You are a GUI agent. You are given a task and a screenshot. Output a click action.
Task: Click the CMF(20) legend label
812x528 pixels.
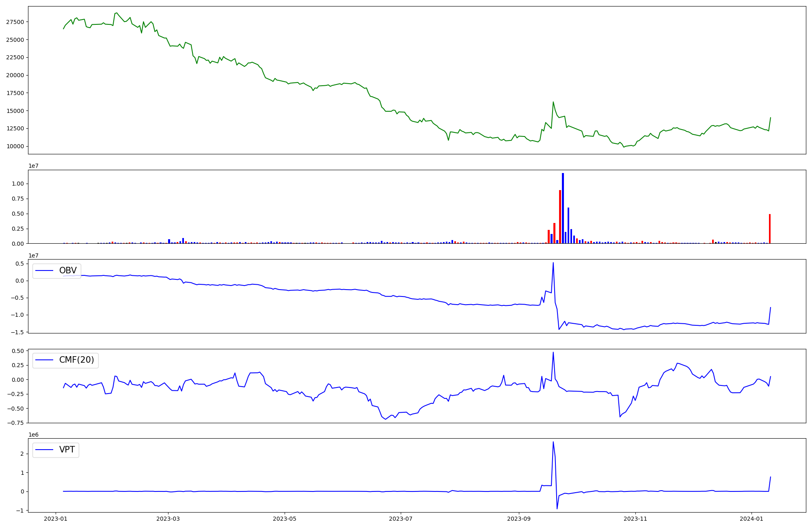(76, 360)
